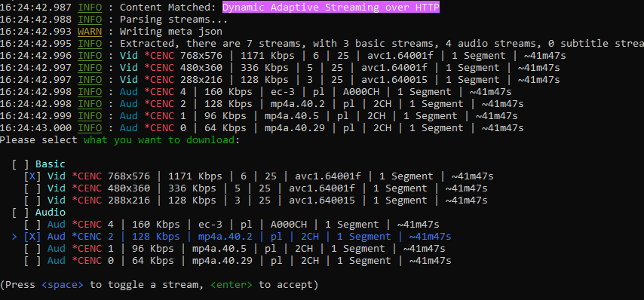The height and width of the screenshot is (300, 644).
Task: Check the 96 Kbps mp4a.40.5 audio checkbox
Action: point(32,249)
